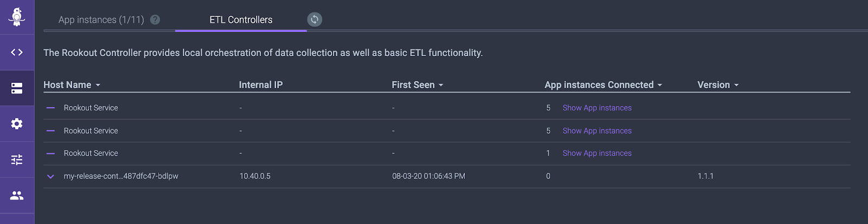The height and width of the screenshot is (224, 868).
Task: Sort by Host Name column arrow
Action: (98, 85)
